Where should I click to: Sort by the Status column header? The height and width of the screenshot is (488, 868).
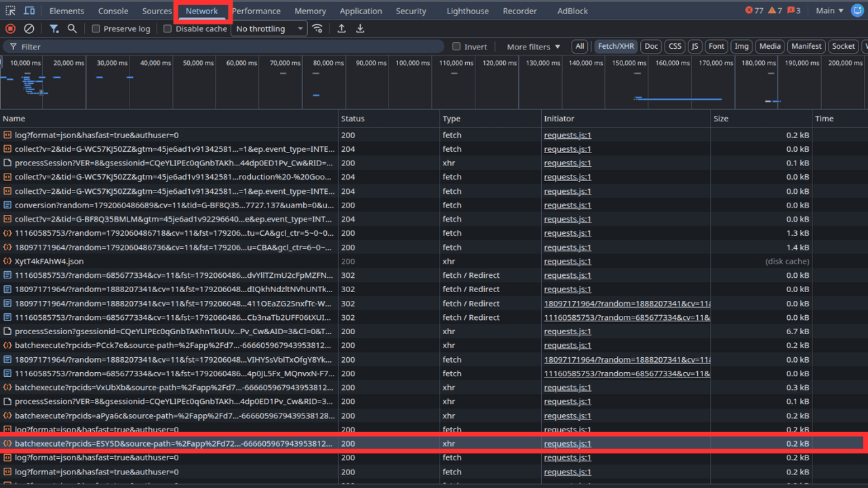click(x=389, y=119)
